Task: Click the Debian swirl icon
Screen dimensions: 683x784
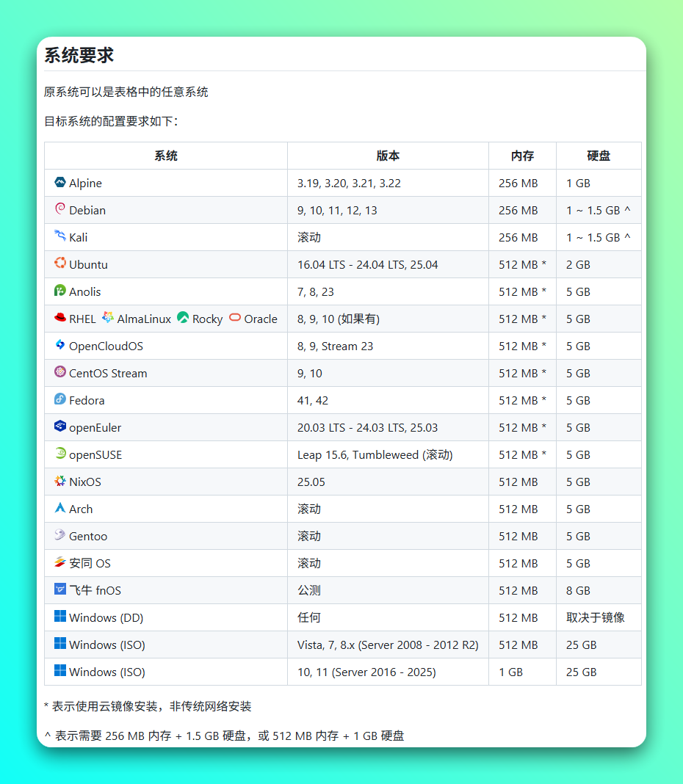Action: pos(60,209)
